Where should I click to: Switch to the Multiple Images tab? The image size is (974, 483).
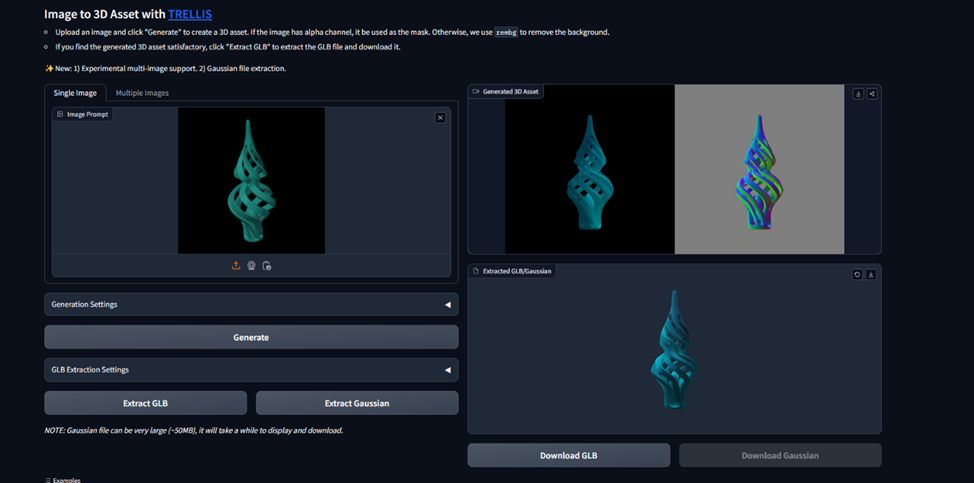pos(142,93)
